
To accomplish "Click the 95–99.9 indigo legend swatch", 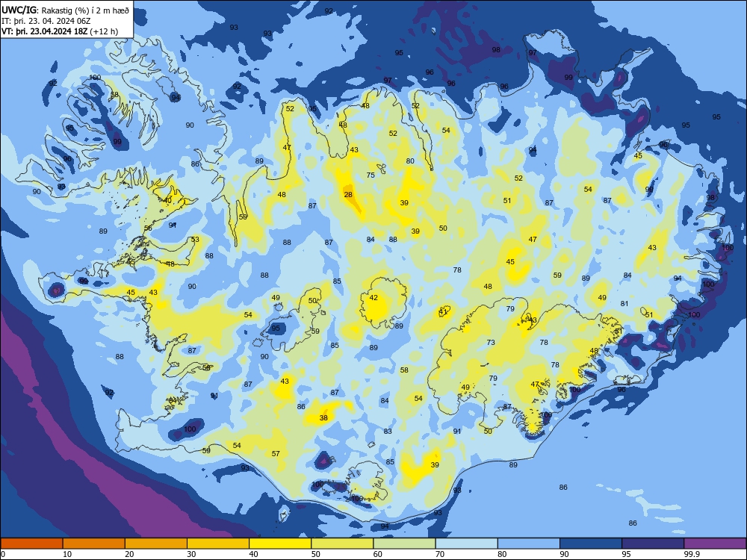I will (x=653, y=544).
